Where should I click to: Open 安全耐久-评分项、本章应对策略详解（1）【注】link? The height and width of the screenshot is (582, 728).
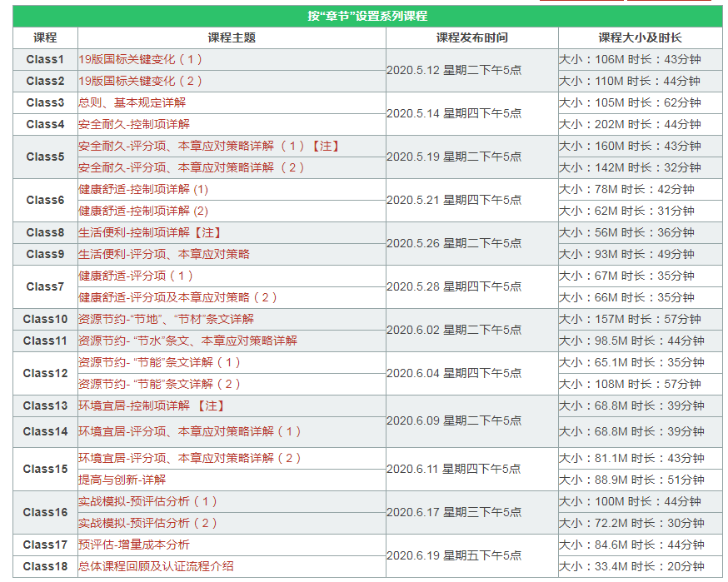click(x=209, y=147)
